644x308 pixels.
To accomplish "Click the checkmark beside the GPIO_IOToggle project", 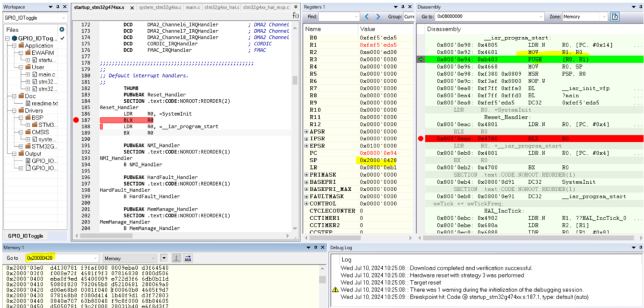I will (x=63, y=38).
